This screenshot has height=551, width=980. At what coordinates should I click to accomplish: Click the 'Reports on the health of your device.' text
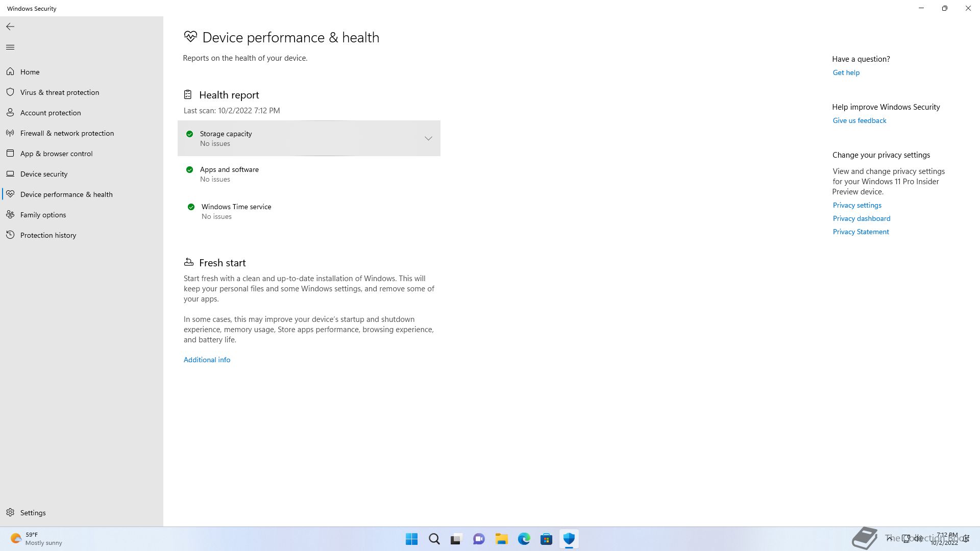245,58
